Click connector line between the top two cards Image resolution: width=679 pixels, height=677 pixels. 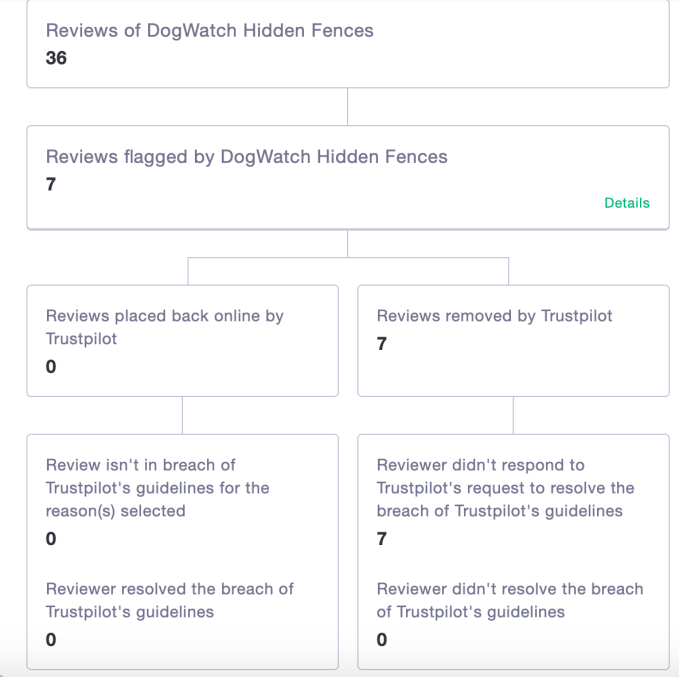coord(347,107)
